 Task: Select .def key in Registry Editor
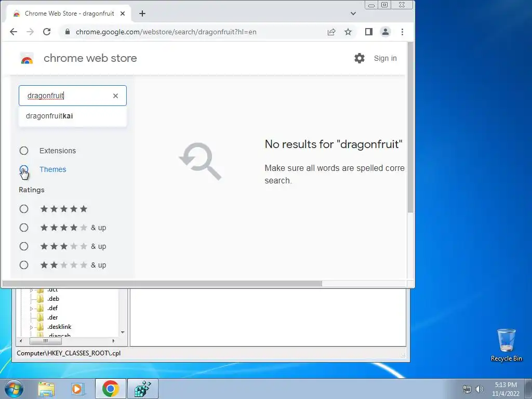point(52,308)
